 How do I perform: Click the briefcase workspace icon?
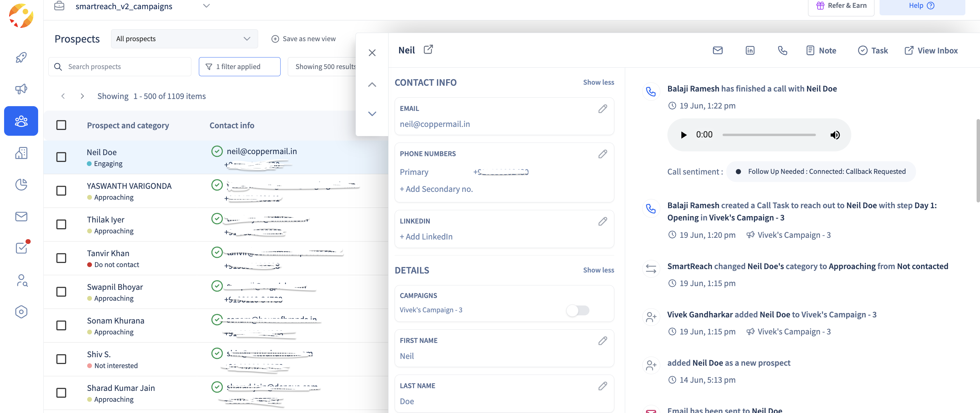(x=59, y=6)
